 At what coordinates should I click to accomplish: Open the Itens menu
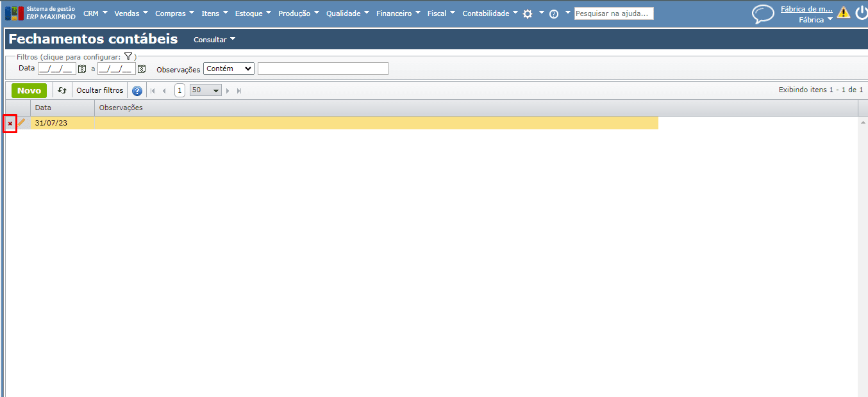(215, 13)
